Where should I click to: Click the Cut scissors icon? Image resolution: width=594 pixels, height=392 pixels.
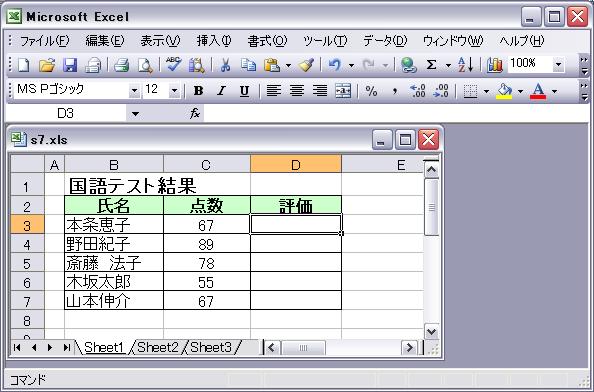tap(225, 65)
